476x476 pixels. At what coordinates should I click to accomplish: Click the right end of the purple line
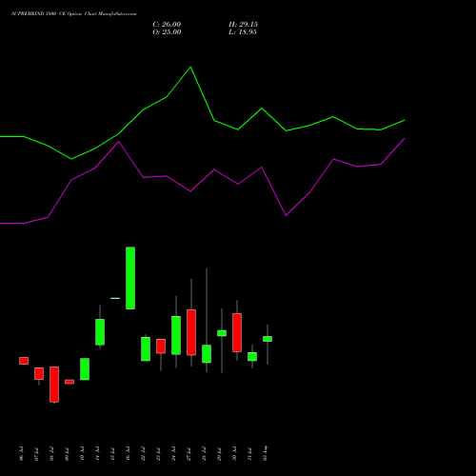coord(405,139)
